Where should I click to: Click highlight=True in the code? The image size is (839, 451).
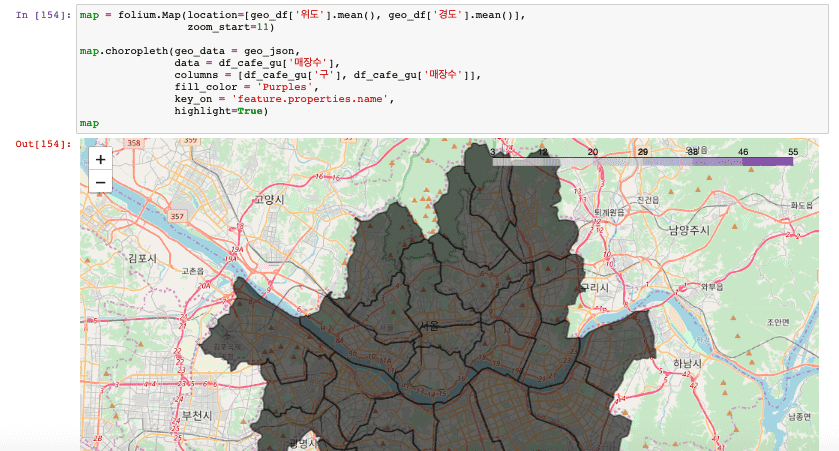(x=218, y=111)
